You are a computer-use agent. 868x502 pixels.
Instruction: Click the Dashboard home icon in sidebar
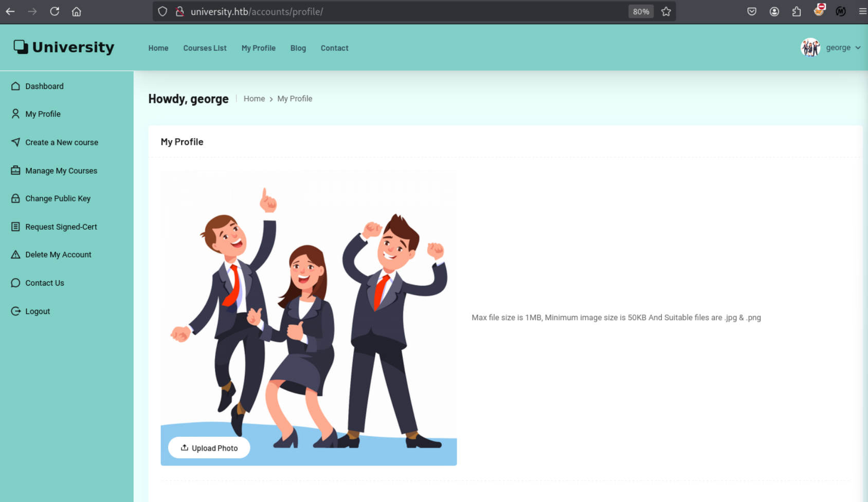(15, 86)
